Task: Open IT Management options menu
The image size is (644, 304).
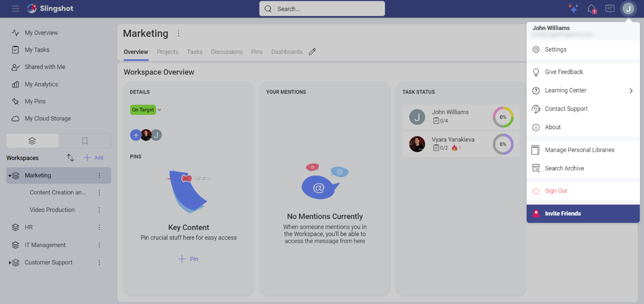Action: (100, 245)
